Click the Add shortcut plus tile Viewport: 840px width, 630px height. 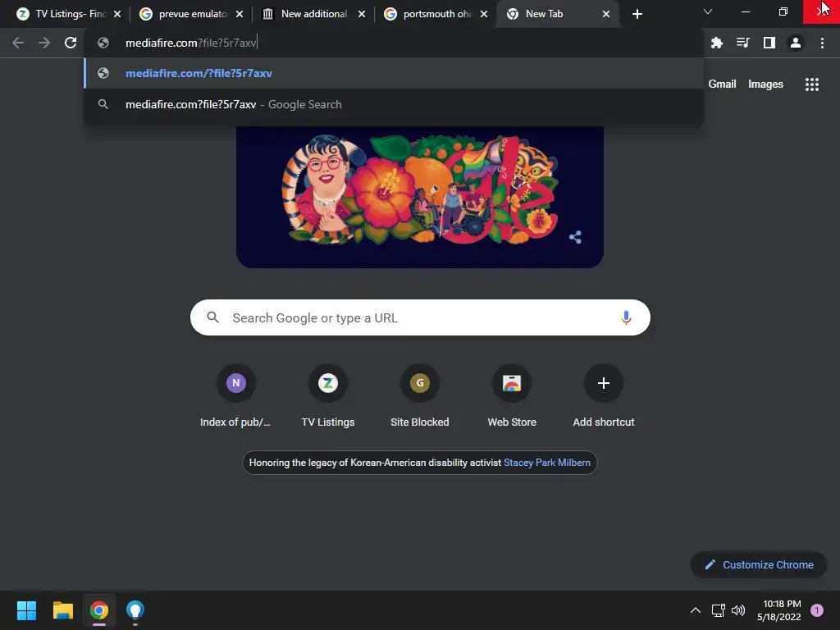[x=604, y=396]
